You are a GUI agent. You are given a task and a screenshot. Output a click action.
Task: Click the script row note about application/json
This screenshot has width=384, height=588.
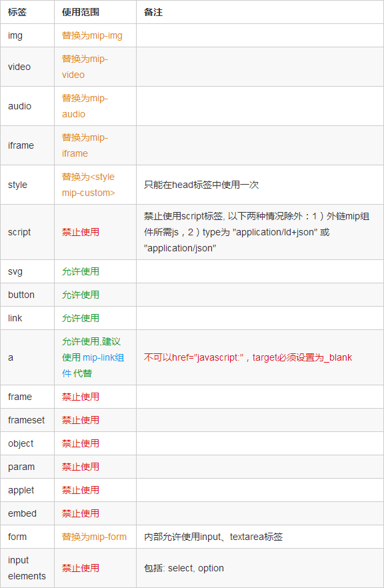click(x=257, y=232)
